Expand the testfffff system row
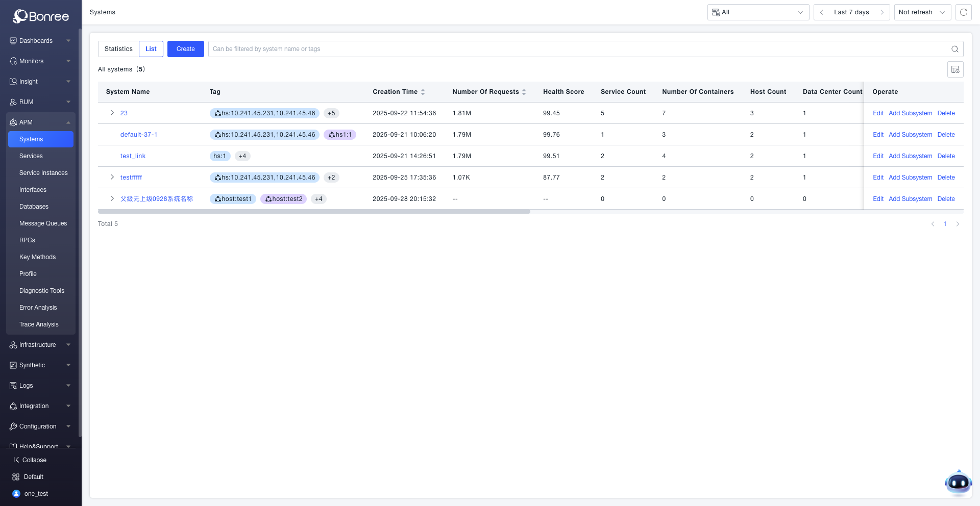Viewport: 980px width, 506px height. pyautogui.click(x=112, y=178)
